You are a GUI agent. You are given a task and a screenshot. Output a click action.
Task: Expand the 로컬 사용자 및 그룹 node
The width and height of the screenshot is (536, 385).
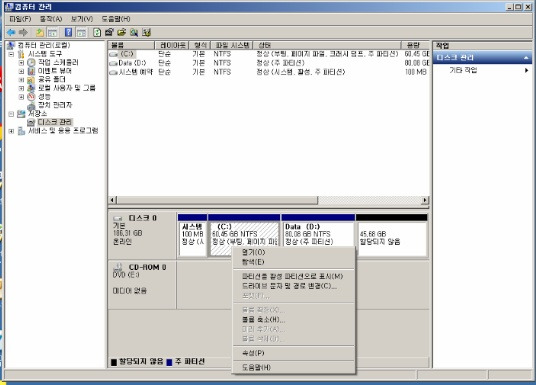(x=21, y=88)
